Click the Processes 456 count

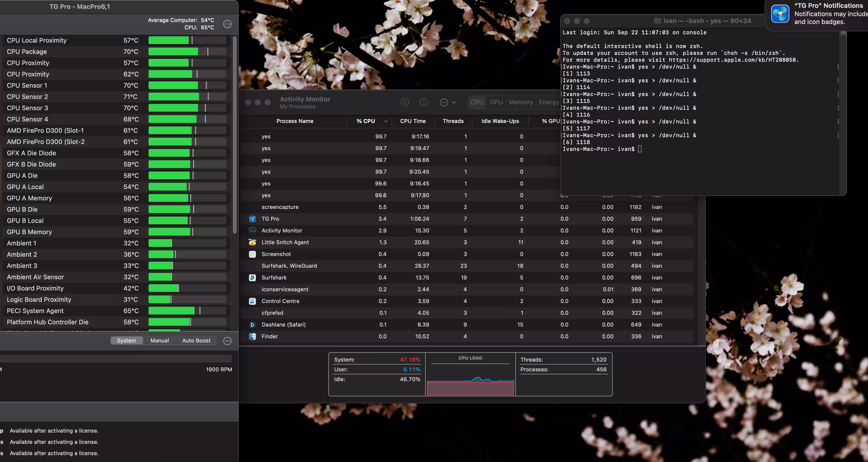pyautogui.click(x=601, y=369)
